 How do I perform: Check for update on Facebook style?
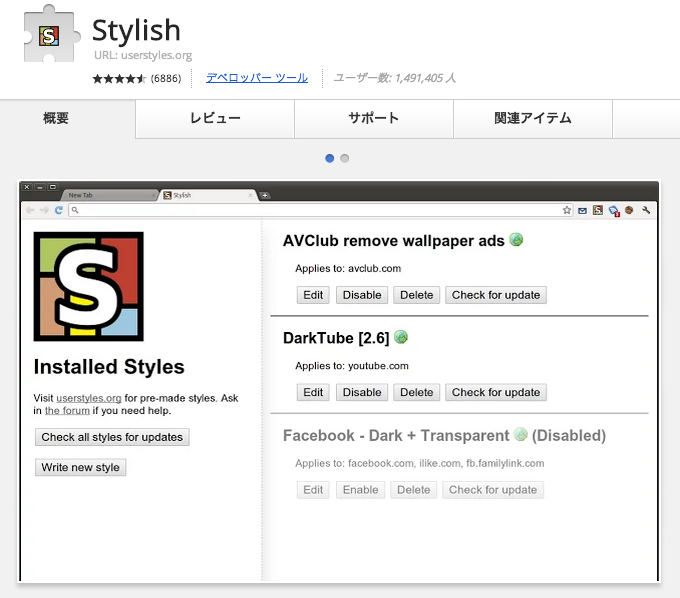pyautogui.click(x=493, y=490)
